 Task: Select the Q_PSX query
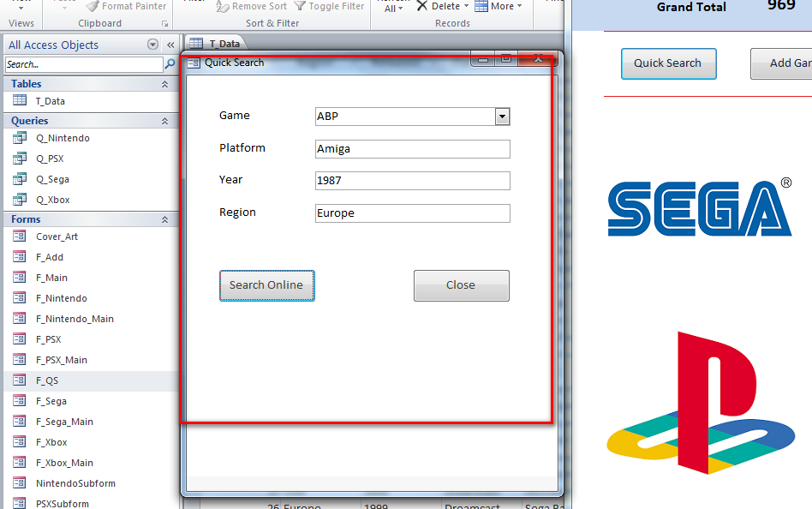[x=91, y=159]
